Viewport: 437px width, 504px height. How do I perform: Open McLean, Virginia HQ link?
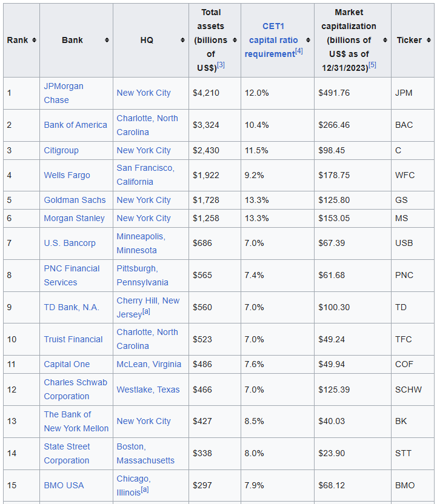tap(149, 364)
